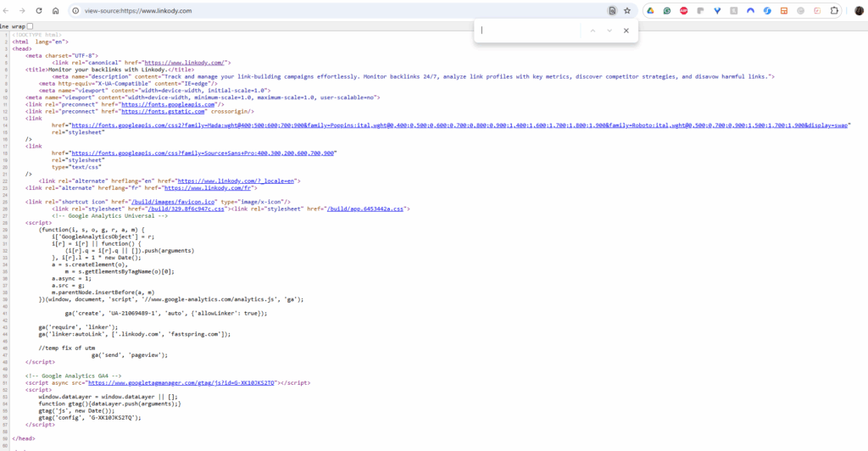The width and height of the screenshot is (868, 451).
Task: Open the /build/app.6453442a.css link
Action: click(365, 209)
